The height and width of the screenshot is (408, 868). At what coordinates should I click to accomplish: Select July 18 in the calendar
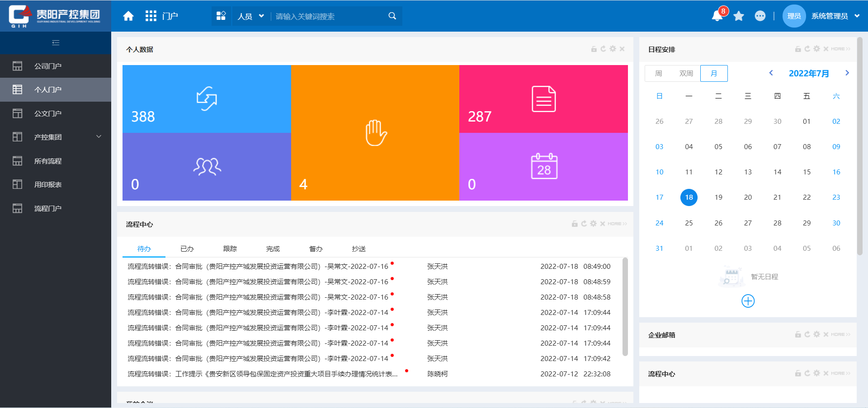(x=689, y=197)
